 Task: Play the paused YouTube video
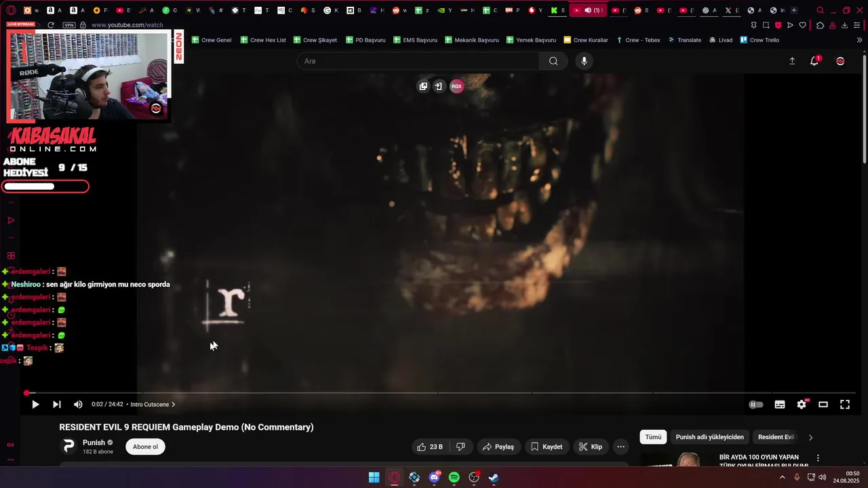(35, 405)
